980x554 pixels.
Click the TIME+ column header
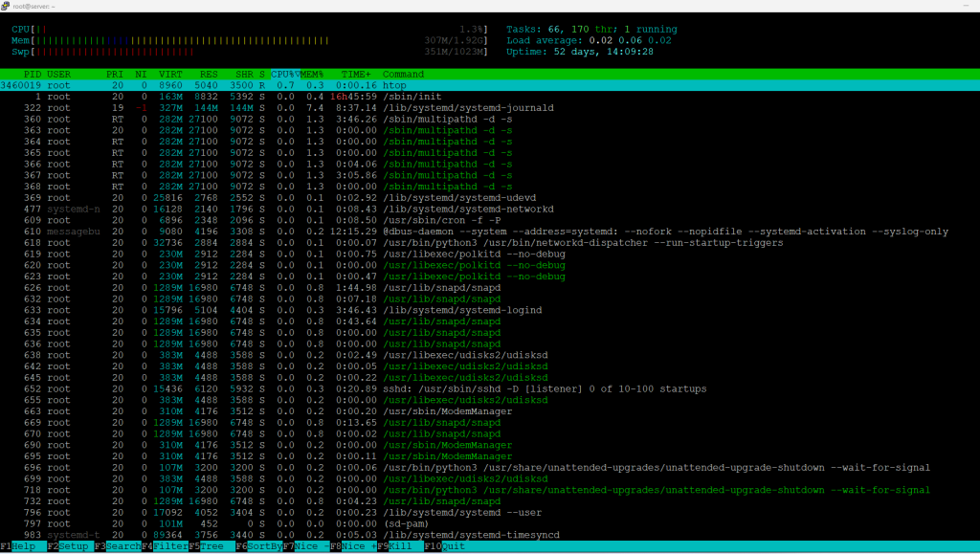click(356, 74)
